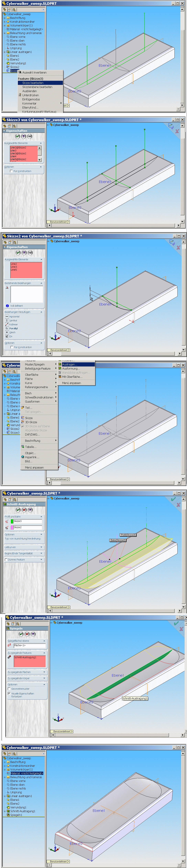Enable Dünnes Feature checkbox

(6, 560)
